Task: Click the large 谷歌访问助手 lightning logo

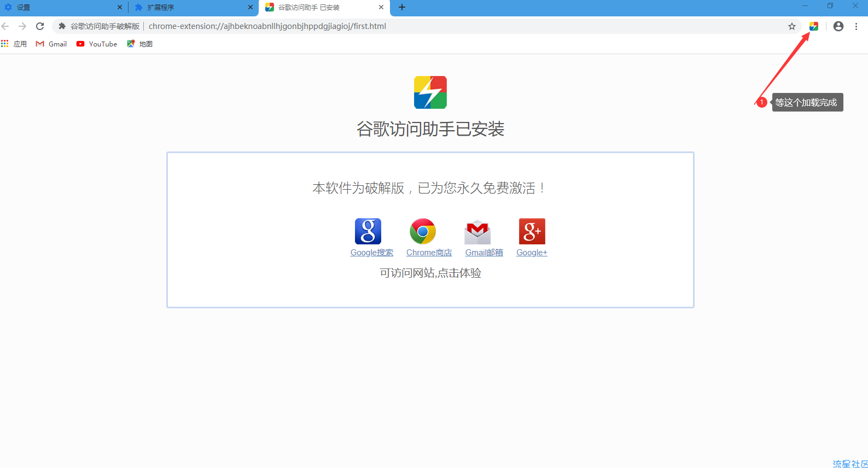Action: point(430,92)
